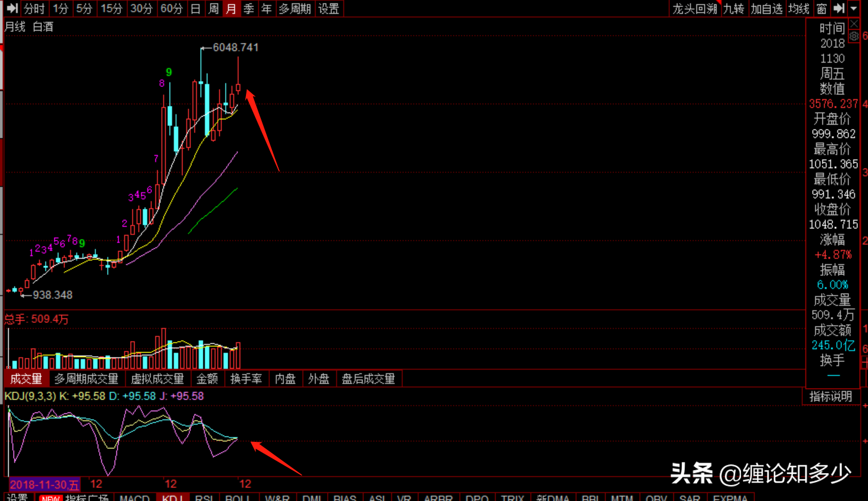Viewport: 868px width, 501px height.
Task: Open the 多周期 multi-period view
Action: (294, 9)
